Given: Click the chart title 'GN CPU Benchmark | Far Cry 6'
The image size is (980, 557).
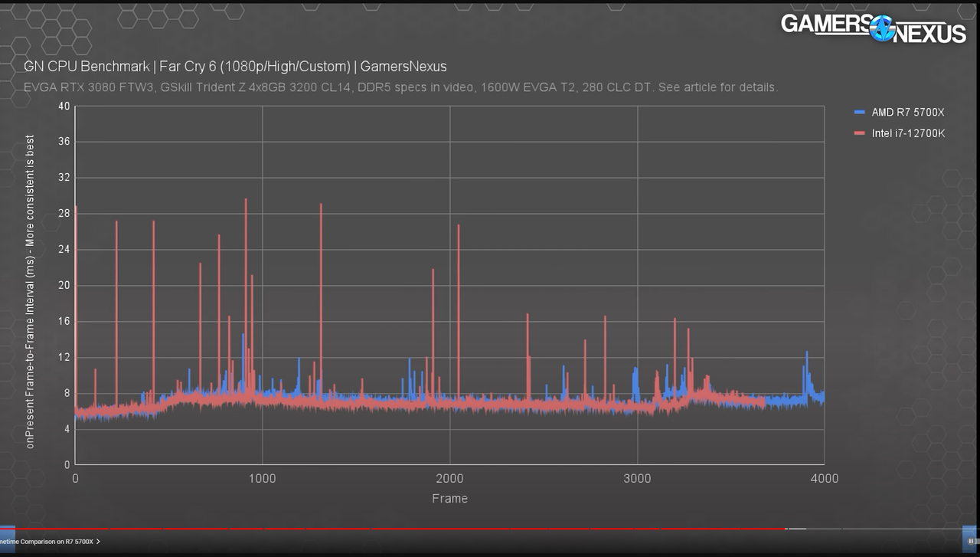Looking at the screenshot, I should pos(235,67).
